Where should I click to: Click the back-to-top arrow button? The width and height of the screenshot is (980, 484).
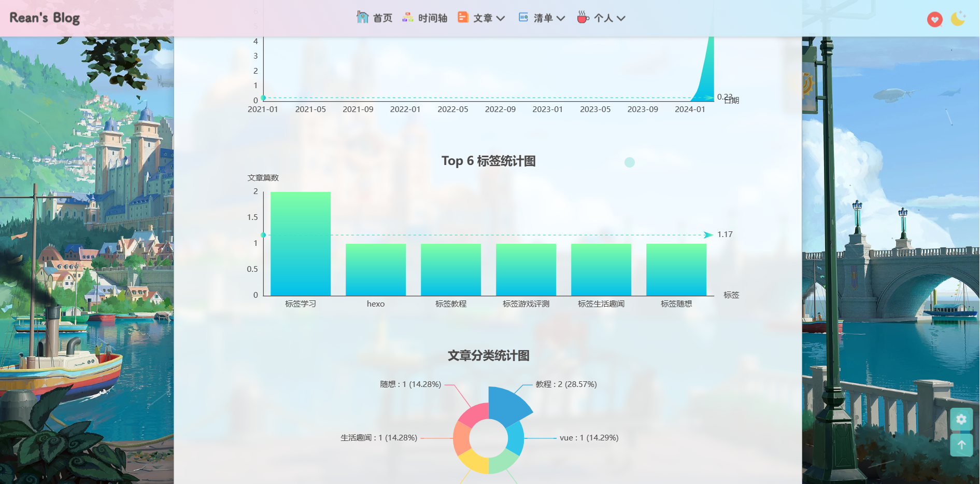click(x=961, y=445)
